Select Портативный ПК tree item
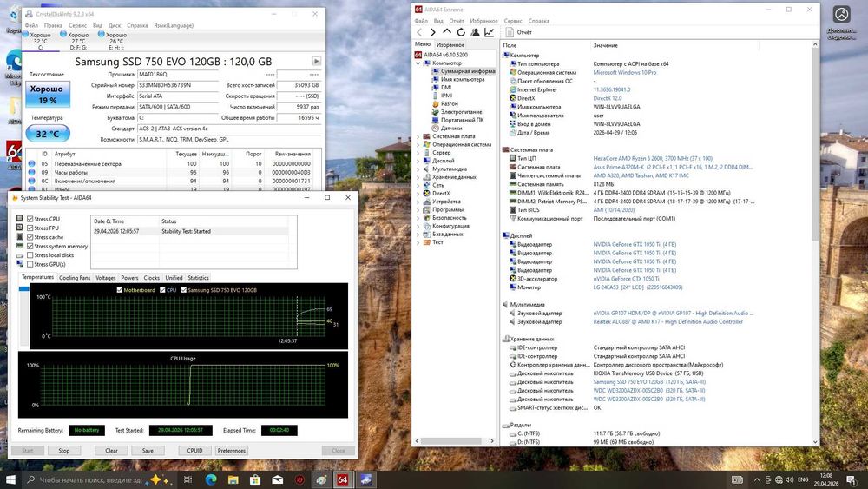Viewport: 868px width, 489px height. click(x=463, y=120)
